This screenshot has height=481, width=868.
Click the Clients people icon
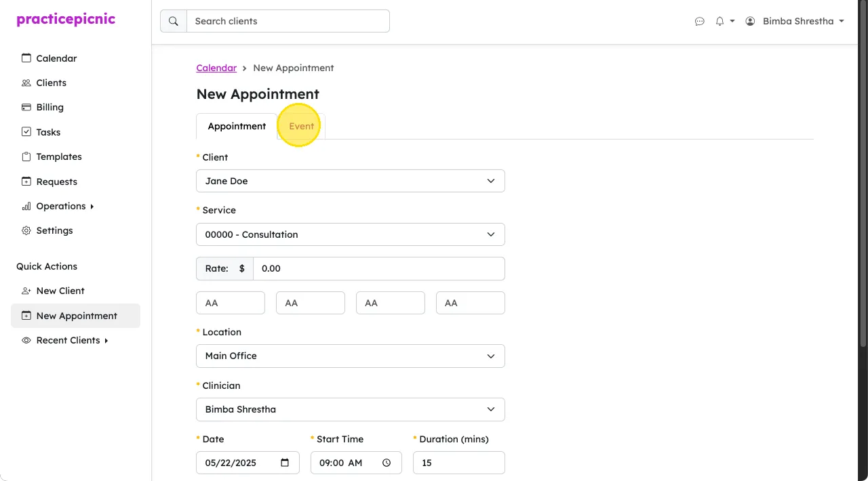[26, 83]
